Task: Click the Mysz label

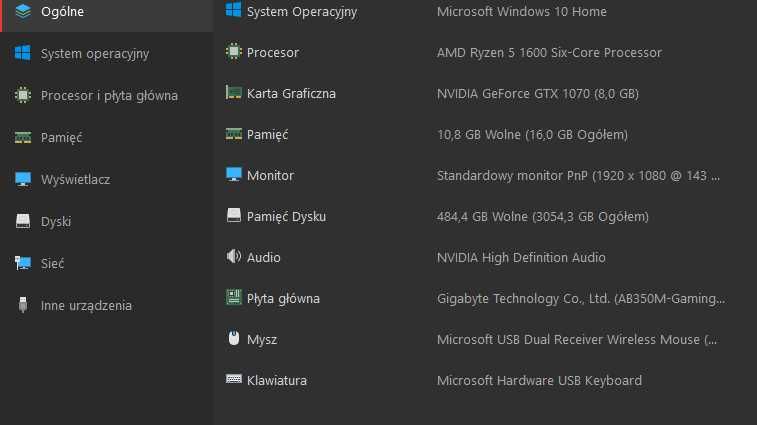Action: point(262,340)
